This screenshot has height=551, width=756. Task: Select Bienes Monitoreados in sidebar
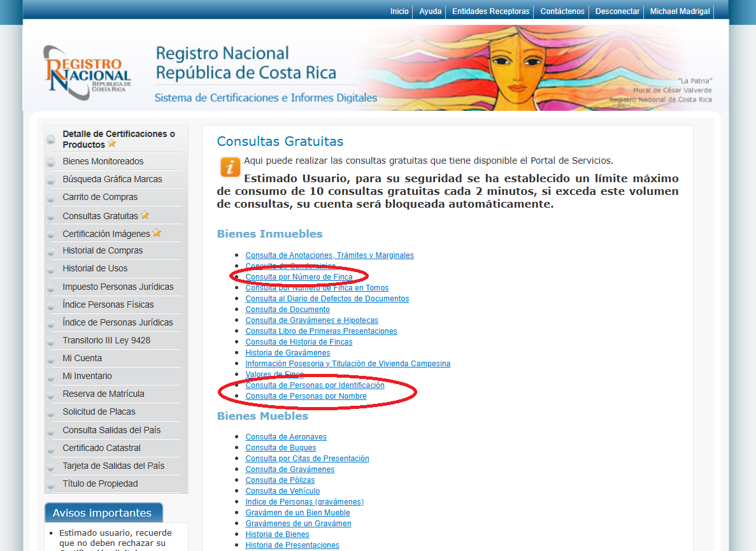tap(103, 161)
